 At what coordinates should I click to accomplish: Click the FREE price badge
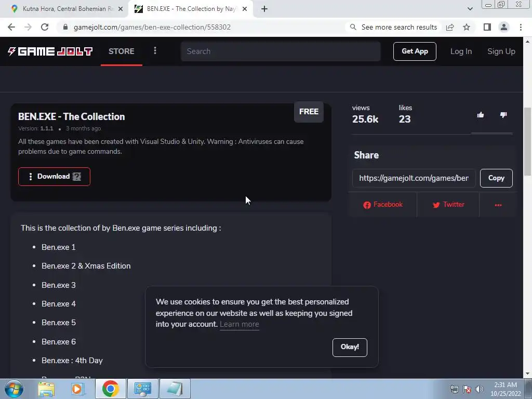tap(309, 112)
